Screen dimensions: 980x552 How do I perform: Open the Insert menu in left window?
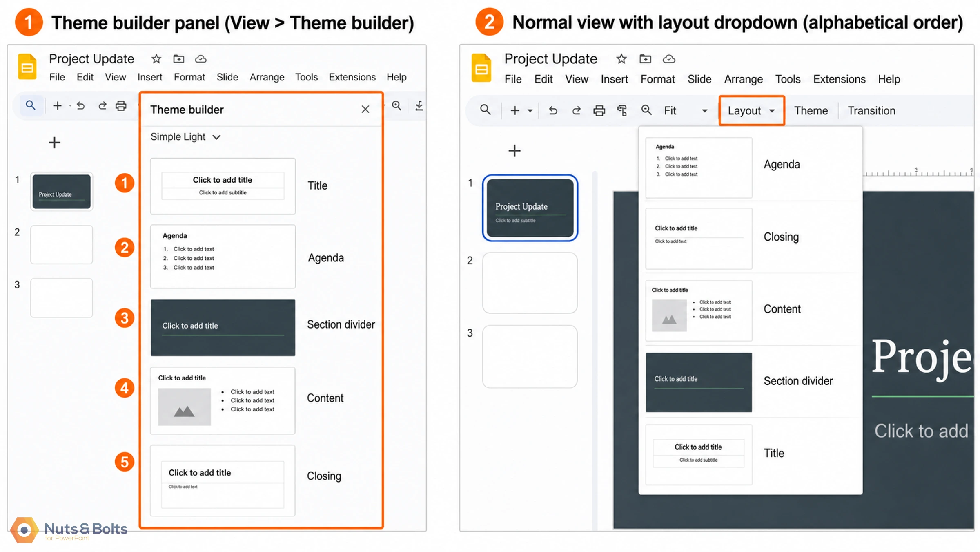tap(150, 77)
